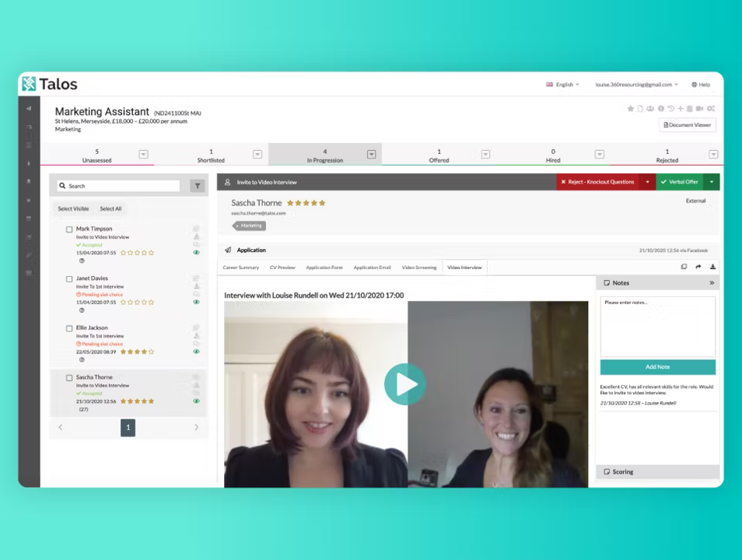
Task: Click the star rating icon in the top toolbar
Action: click(631, 109)
